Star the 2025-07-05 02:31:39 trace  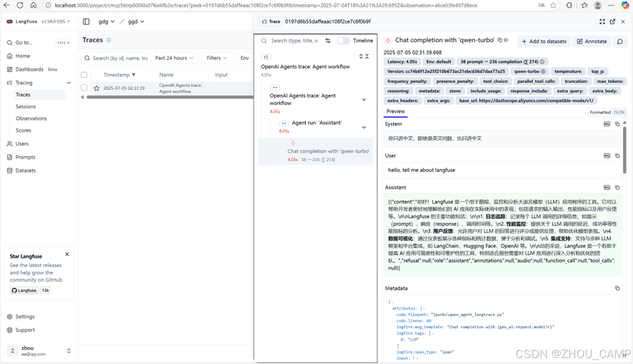point(97,88)
